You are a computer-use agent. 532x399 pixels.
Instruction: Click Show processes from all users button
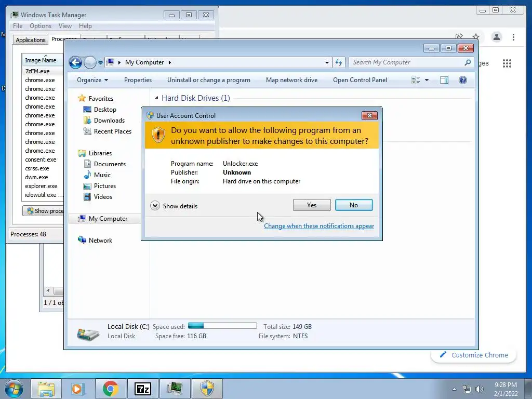(43, 211)
